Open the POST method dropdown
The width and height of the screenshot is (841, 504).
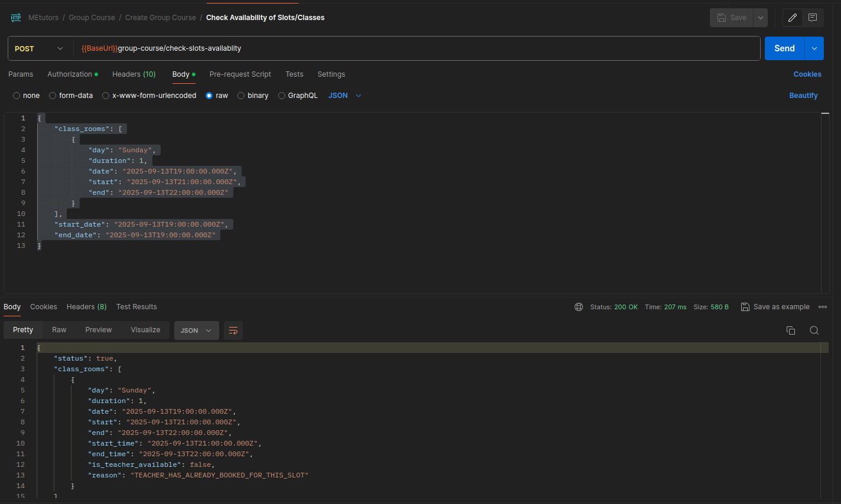pos(39,48)
